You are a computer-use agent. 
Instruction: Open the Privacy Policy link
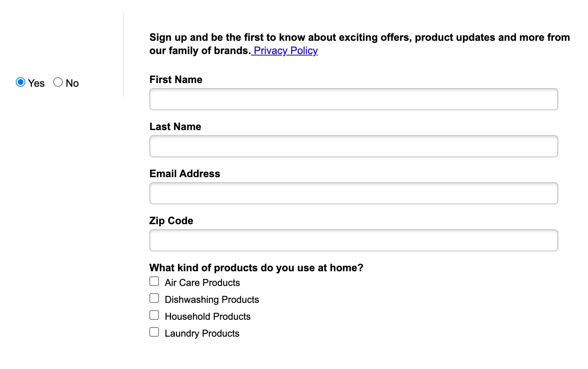tap(286, 50)
